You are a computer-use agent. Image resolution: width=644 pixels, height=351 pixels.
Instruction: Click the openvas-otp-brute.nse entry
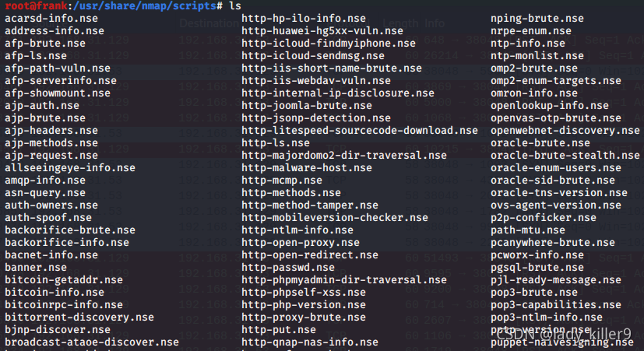tap(556, 118)
